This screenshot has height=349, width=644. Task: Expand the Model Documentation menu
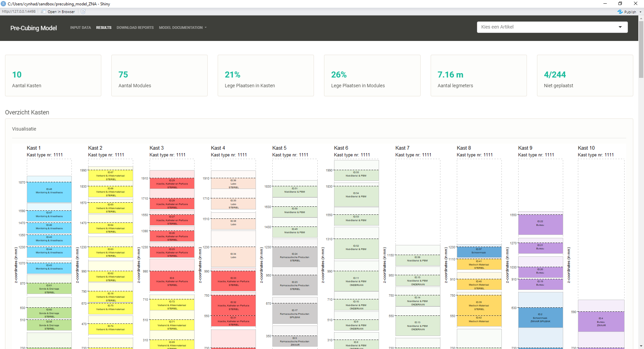182,28
